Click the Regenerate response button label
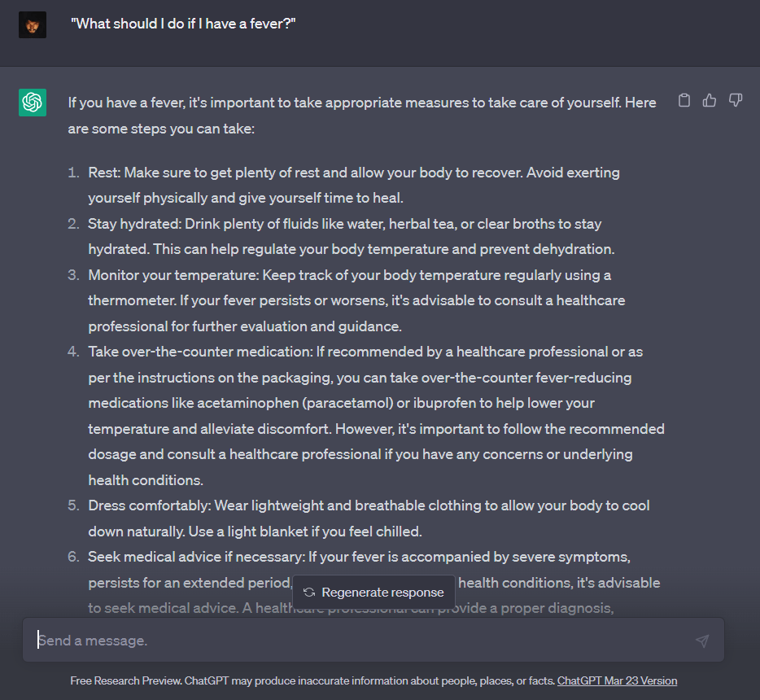This screenshot has width=760, height=700. (x=382, y=593)
